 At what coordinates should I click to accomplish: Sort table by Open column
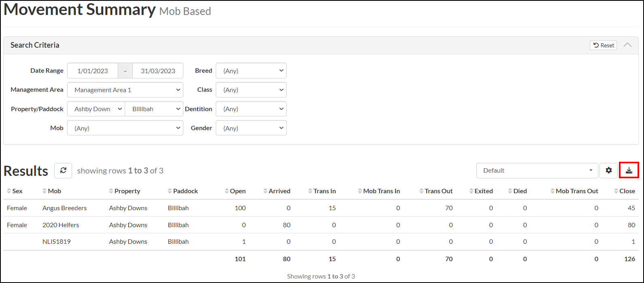click(235, 191)
